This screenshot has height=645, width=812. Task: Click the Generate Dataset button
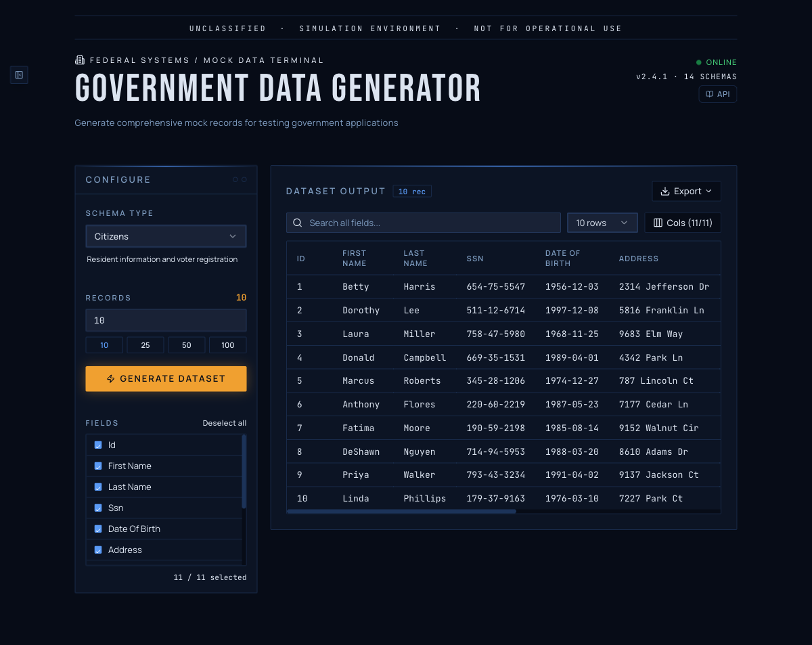pos(166,379)
